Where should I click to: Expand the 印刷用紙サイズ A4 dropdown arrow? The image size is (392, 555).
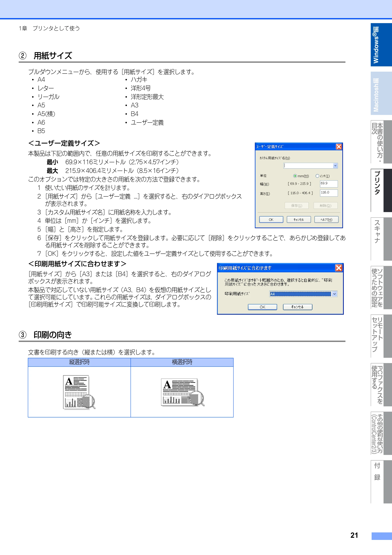pyautogui.click(x=335, y=294)
